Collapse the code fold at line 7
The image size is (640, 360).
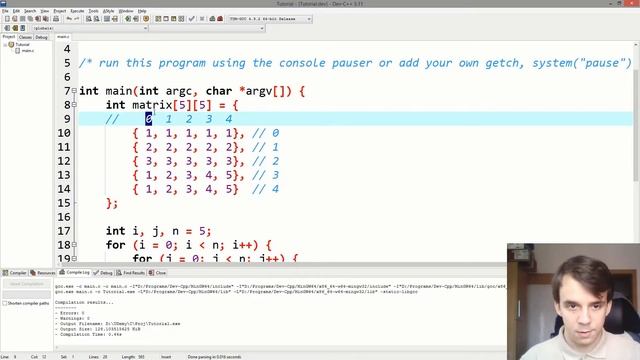(x=74, y=91)
